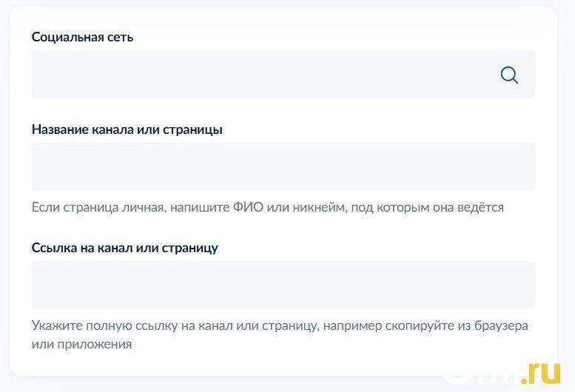Screen dimensions: 575x392
Task: Select the social network combo box
Action: coord(266,75)
